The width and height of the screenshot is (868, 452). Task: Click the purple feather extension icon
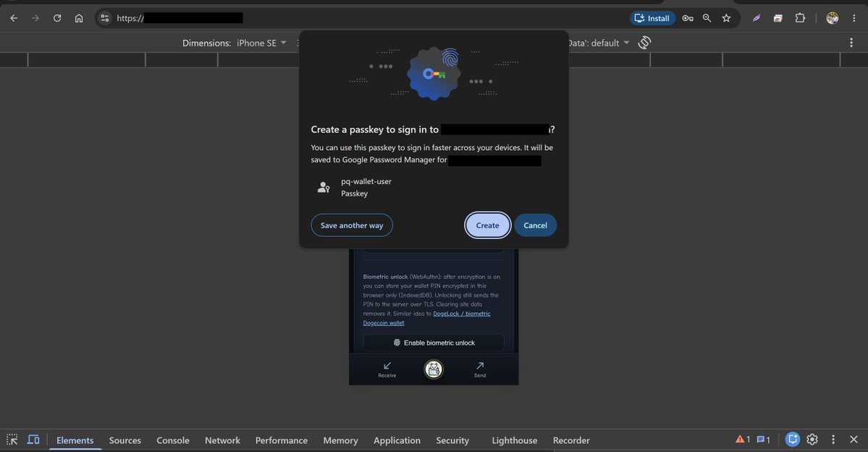tap(757, 18)
